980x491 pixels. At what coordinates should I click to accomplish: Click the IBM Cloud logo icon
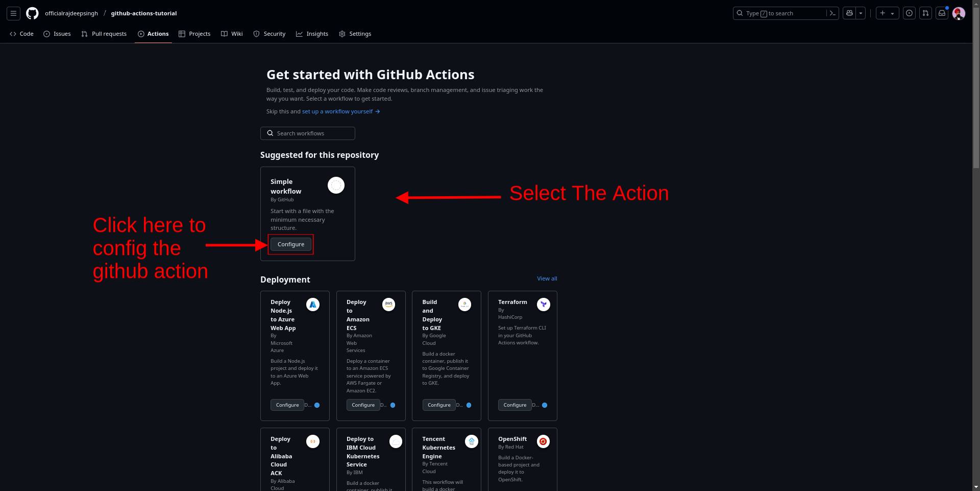click(396, 441)
